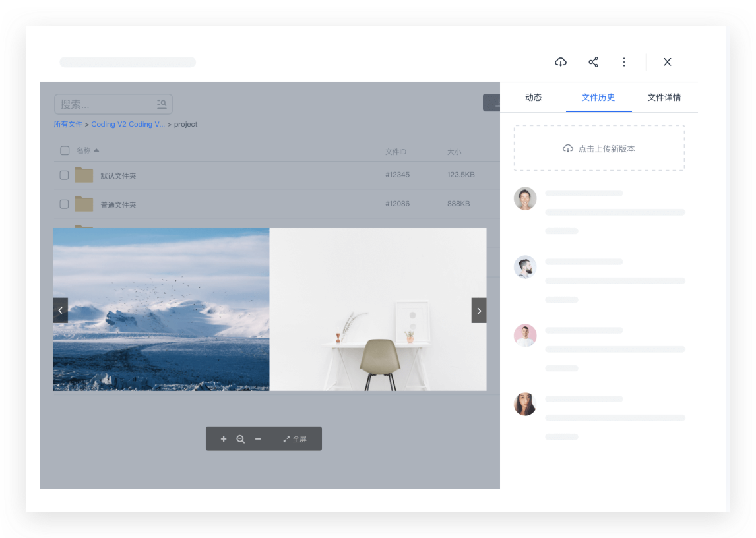Image resolution: width=756 pixels, height=538 pixels.
Task: Sort by 名称 column arrow
Action: (96, 150)
